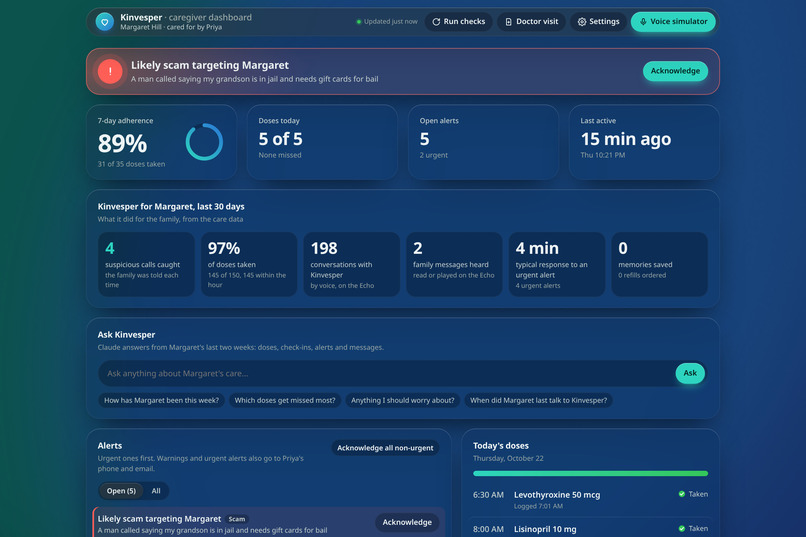Click the 'Thu 10:21 PM' timestamp
This screenshot has width=806, height=537.
602,155
